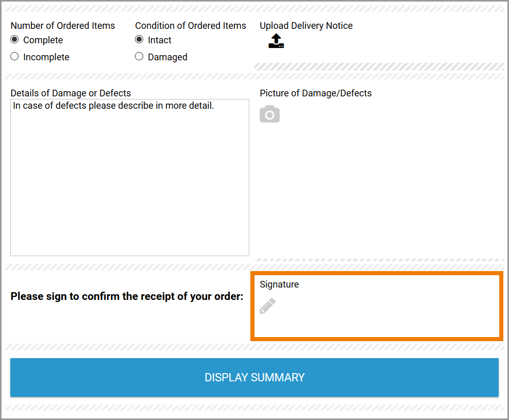Click the Picture of Damage/Defects label
Viewport: 509px width, 420px height.
tap(315, 93)
